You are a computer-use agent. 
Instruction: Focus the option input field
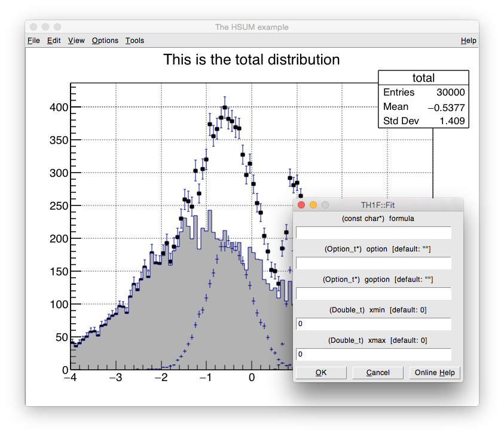tap(373, 263)
